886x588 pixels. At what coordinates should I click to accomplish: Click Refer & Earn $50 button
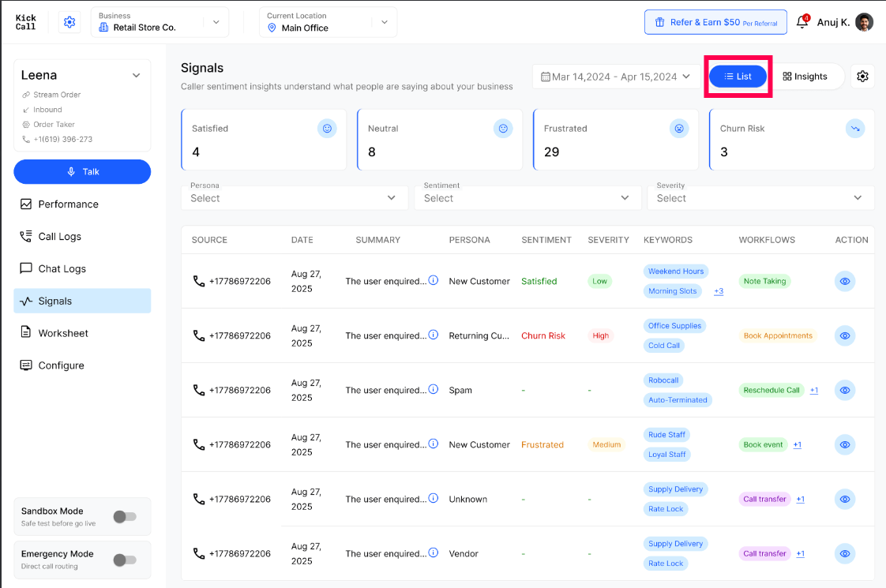[715, 22]
